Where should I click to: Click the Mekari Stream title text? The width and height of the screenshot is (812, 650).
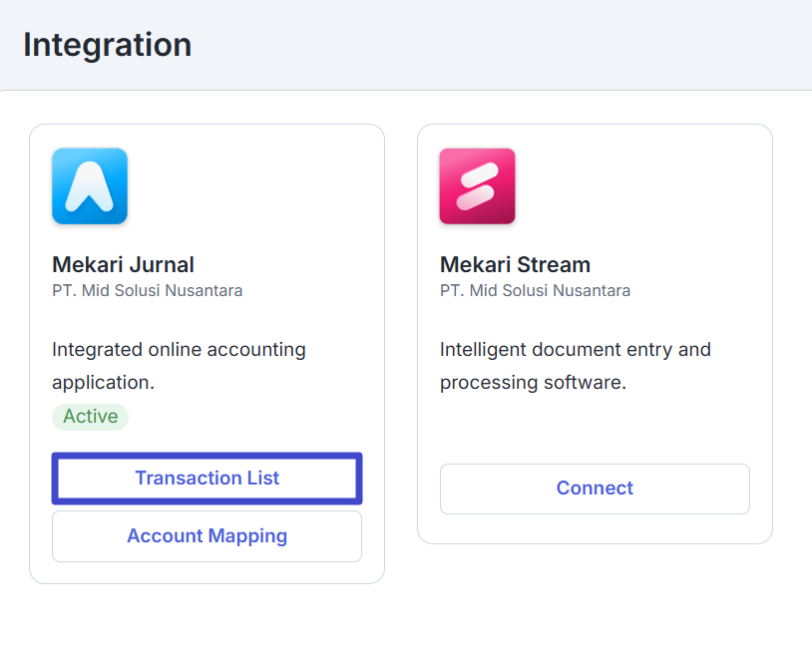(516, 264)
